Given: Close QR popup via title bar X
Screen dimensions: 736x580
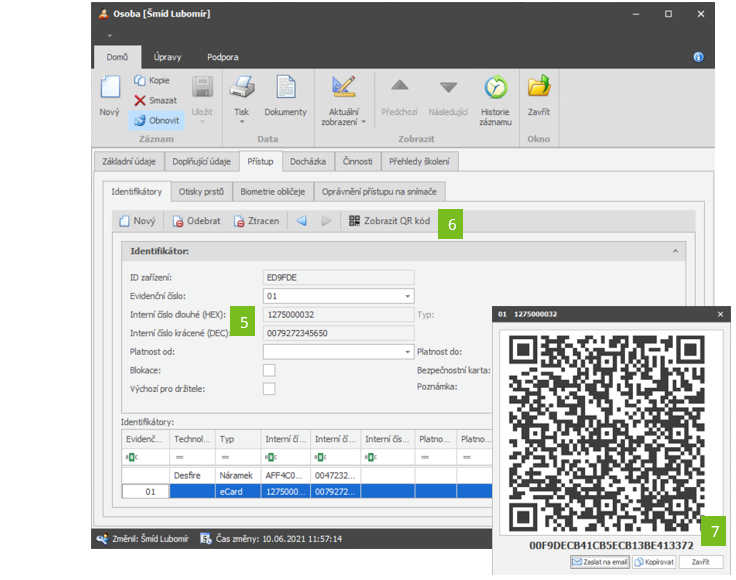Looking at the screenshot, I should (721, 314).
